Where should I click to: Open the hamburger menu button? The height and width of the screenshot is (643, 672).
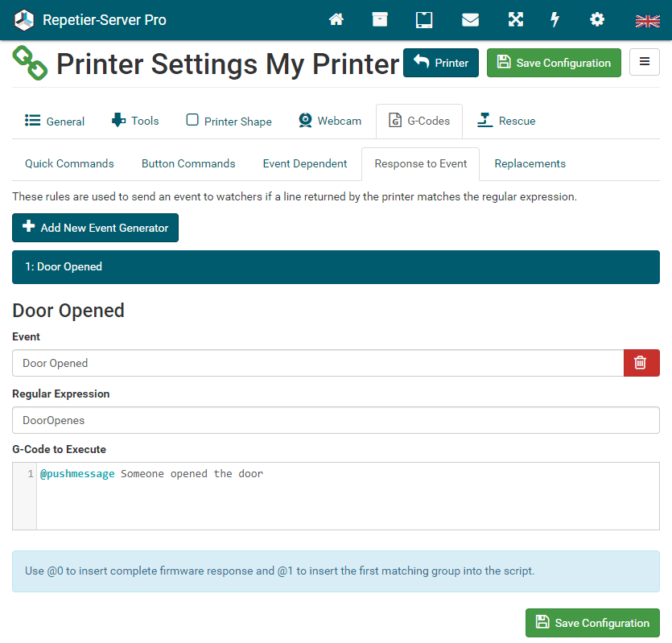point(644,63)
